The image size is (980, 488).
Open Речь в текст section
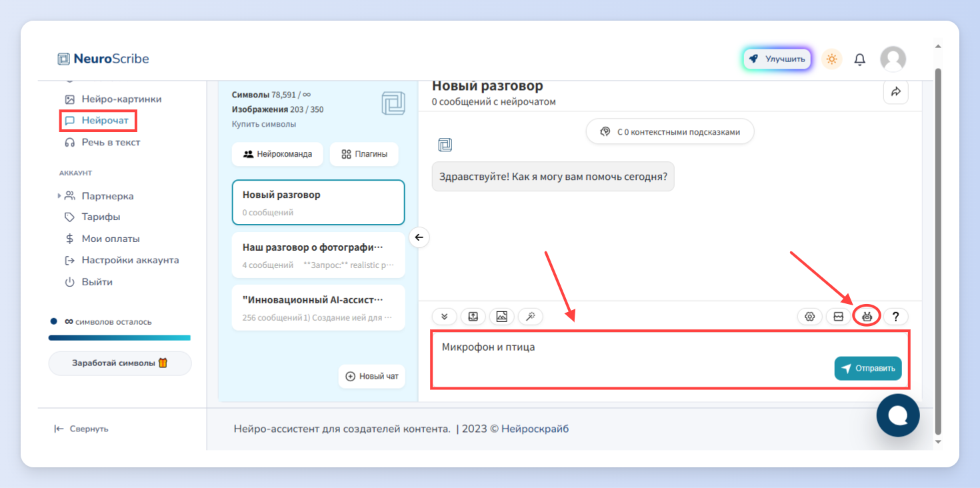click(102, 142)
